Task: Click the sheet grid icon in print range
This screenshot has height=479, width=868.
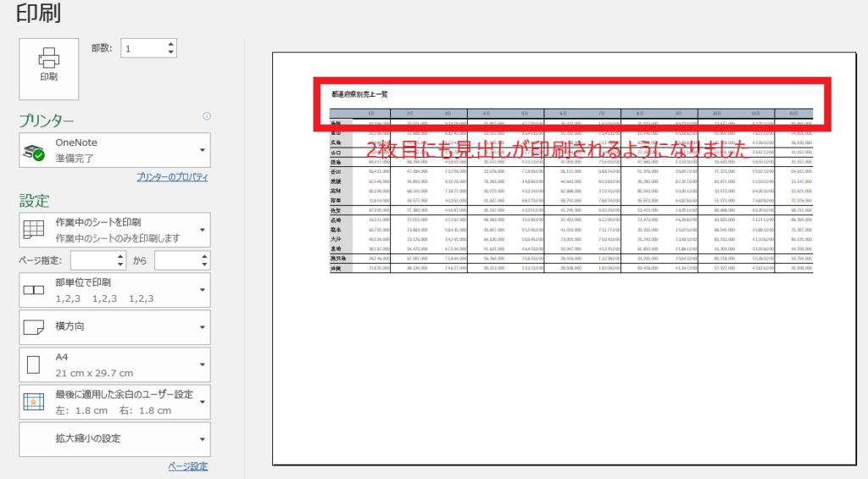Action: click(x=33, y=229)
